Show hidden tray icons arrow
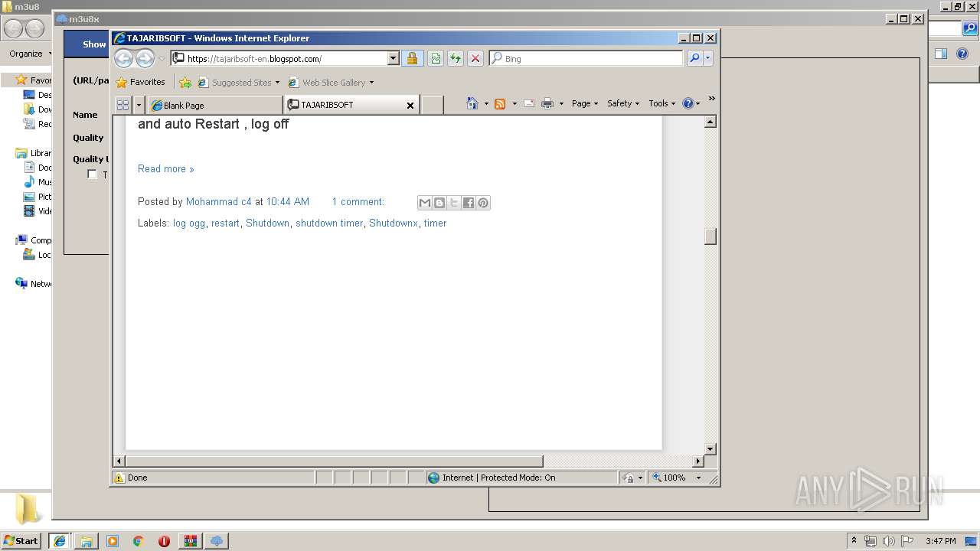Image resolution: width=980 pixels, height=551 pixels. (x=854, y=541)
